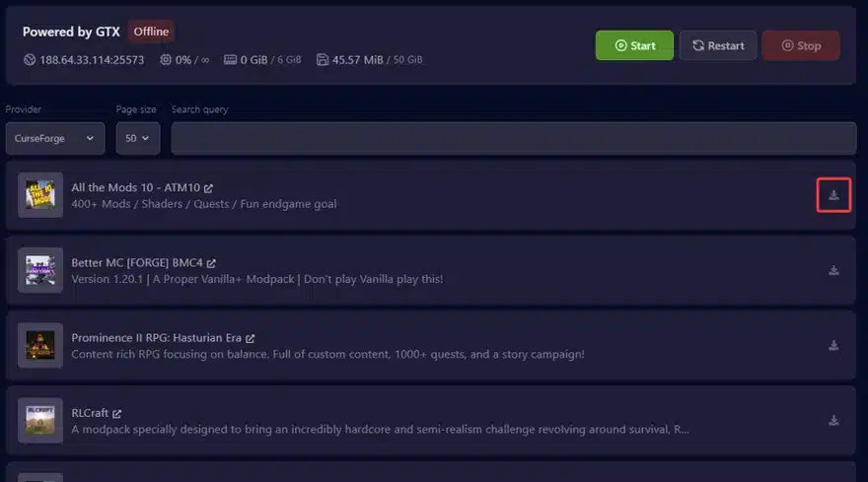Stop the server
This screenshot has height=482, width=868.
(801, 45)
